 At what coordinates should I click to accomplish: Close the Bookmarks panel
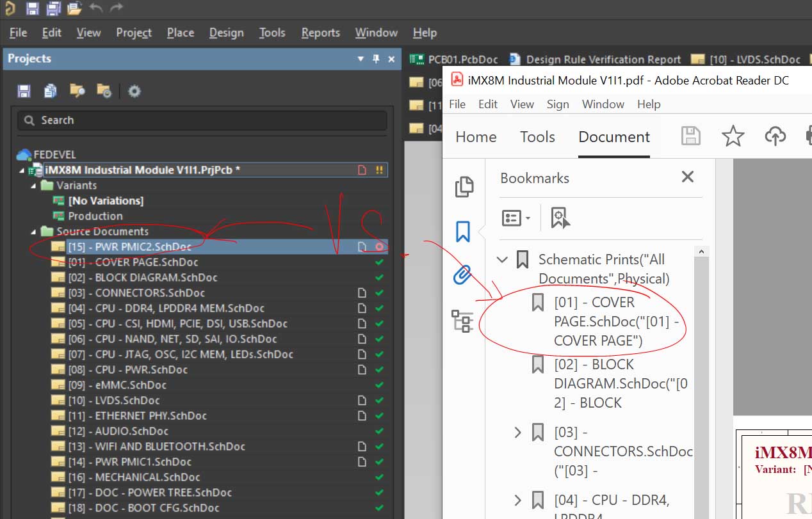click(688, 177)
